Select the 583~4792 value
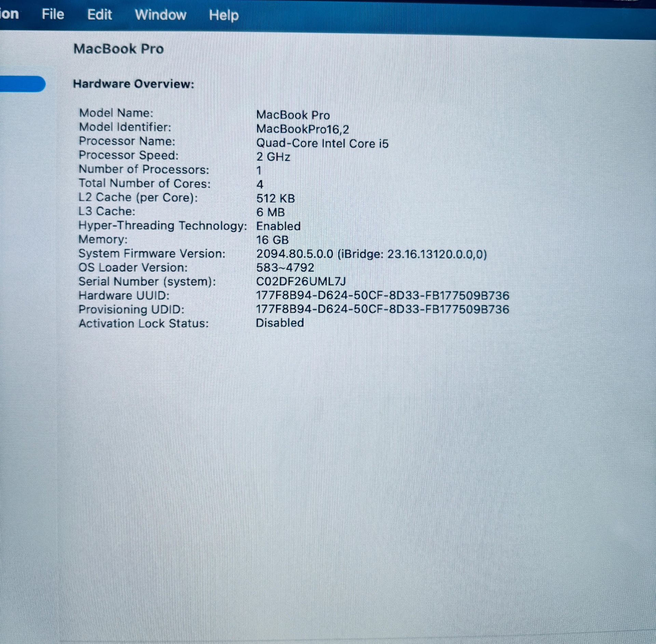This screenshot has height=644, width=656. tap(285, 268)
